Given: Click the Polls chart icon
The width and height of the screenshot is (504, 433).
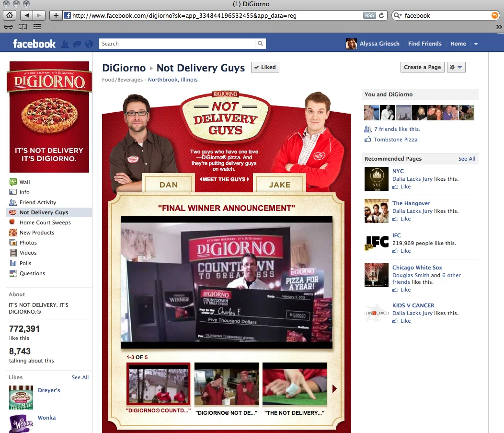Looking at the screenshot, I should click(x=13, y=263).
